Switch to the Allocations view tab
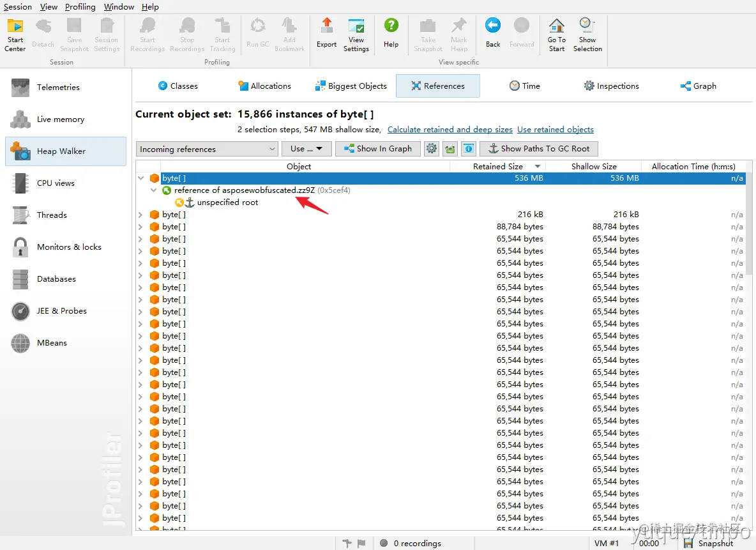Viewport: 756px width, 550px height. (x=265, y=86)
